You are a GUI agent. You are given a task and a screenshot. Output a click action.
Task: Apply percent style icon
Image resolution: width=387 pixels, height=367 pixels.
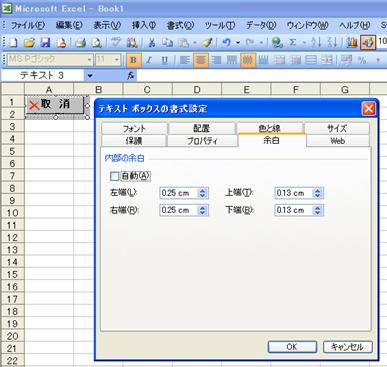tap(362, 60)
